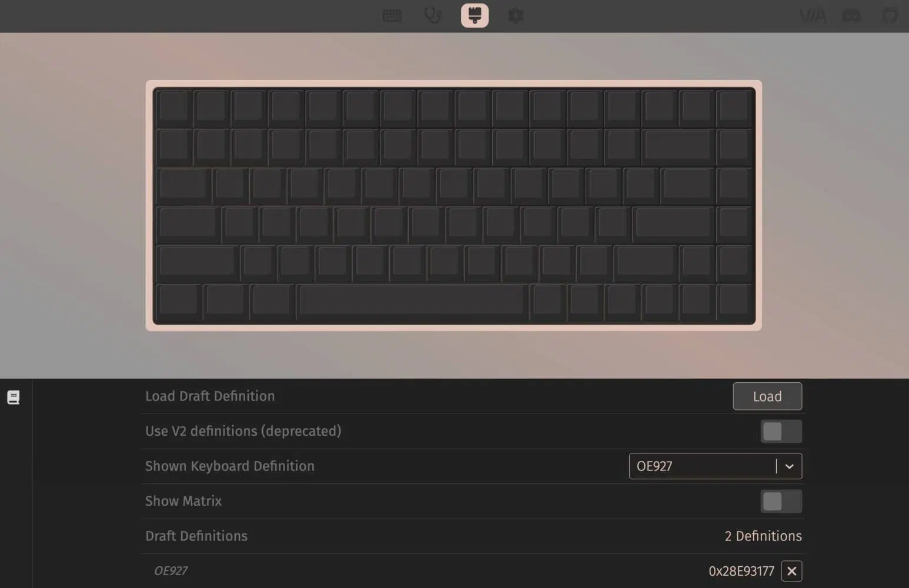Select the OE927 draft definition entry

pyautogui.click(x=171, y=571)
